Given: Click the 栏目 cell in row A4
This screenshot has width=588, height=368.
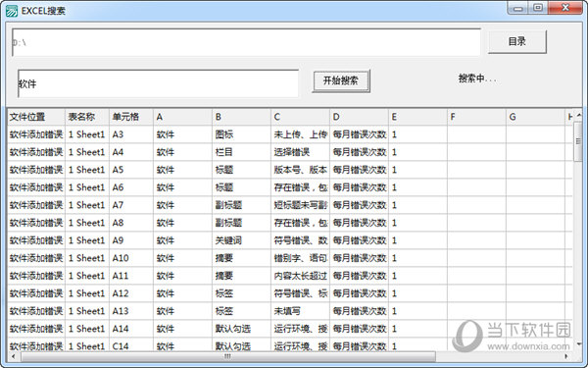Looking at the screenshot, I should [241, 152].
